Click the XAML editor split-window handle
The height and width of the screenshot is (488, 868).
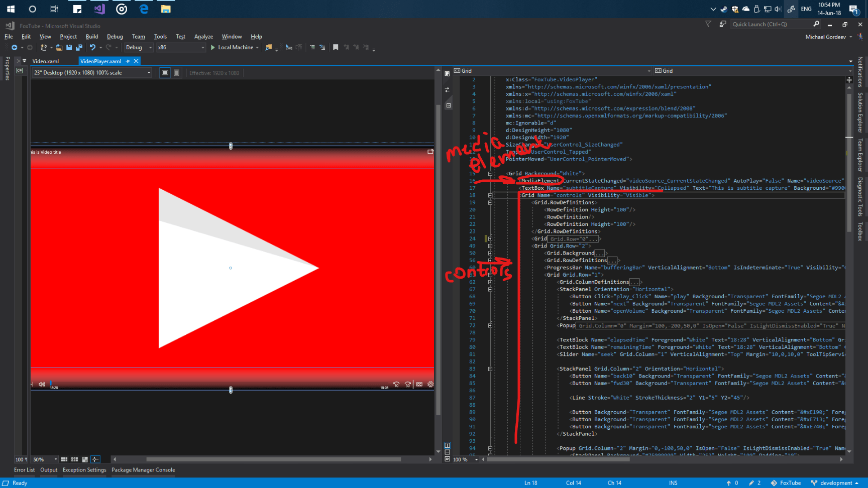coord(849,79)
